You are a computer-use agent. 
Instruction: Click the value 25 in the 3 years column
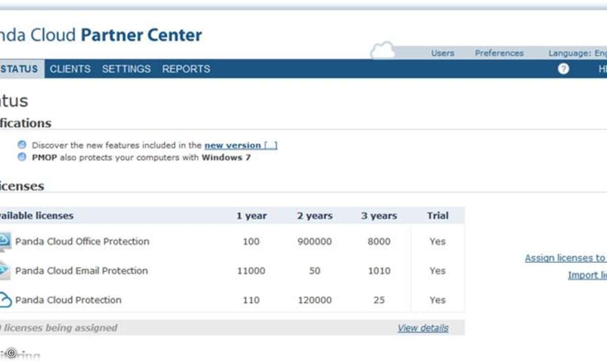tap(379, 300)
